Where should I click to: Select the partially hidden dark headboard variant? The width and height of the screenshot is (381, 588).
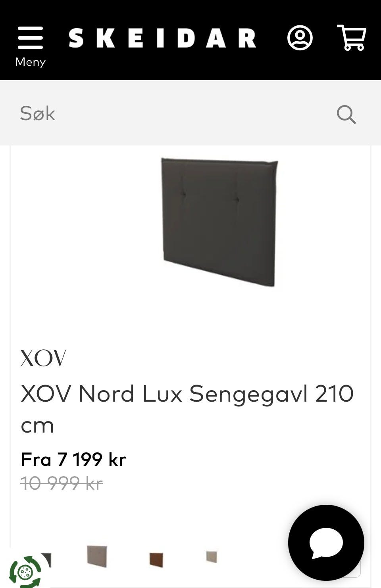46,560
